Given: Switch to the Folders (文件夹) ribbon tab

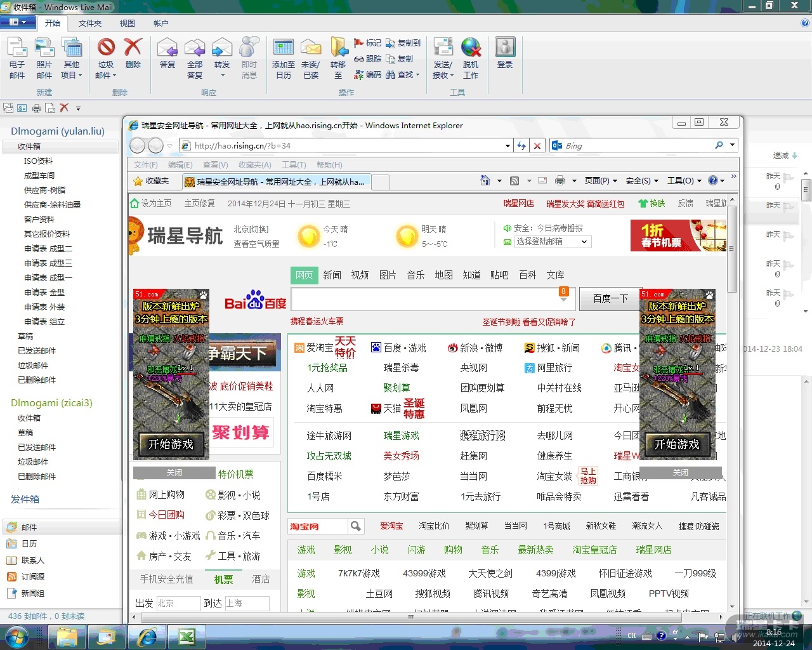Looking at the screenshot, I should [89, 23].
